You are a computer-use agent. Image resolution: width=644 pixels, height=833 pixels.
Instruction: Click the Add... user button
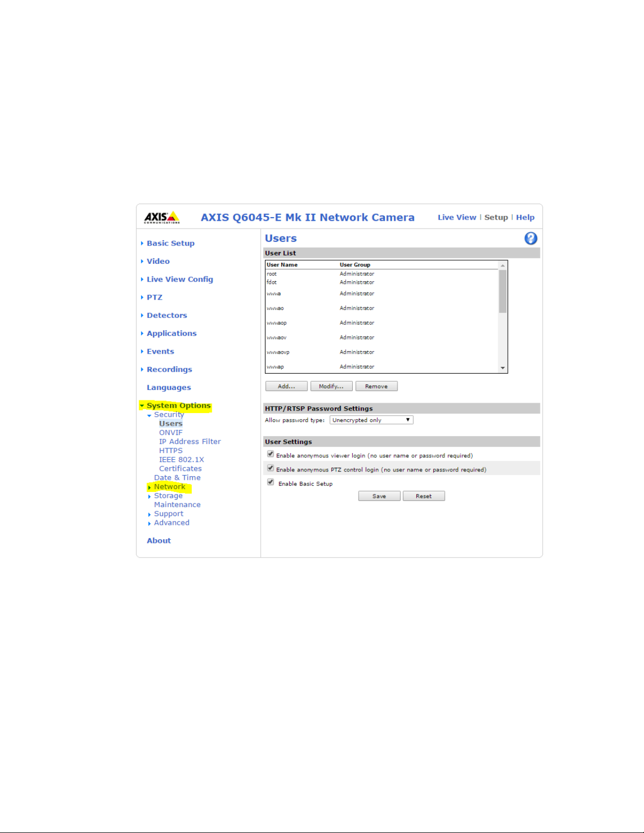pyautogui.click(x=286, y=387)
